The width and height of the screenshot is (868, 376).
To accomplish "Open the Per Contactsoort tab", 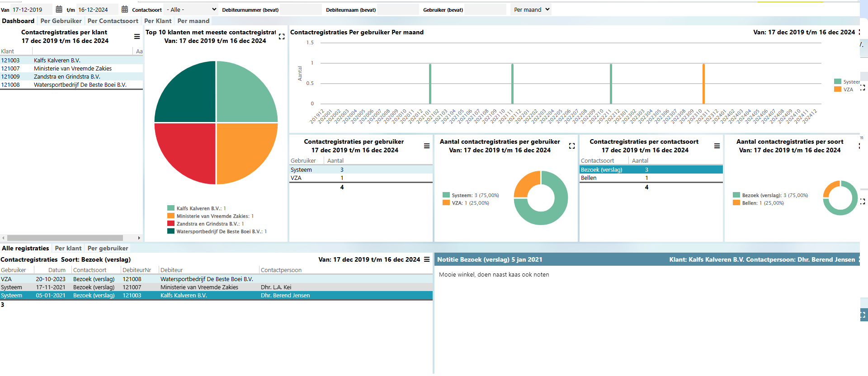I will 113,21.
